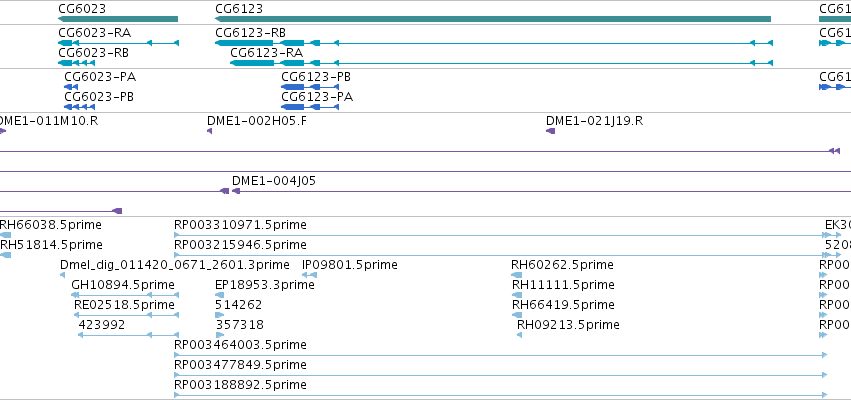Click the DME1-021J19.R purple arrow glyph
Image resolution: width=851 pixels, height=400 pixels.
(550, 131)
